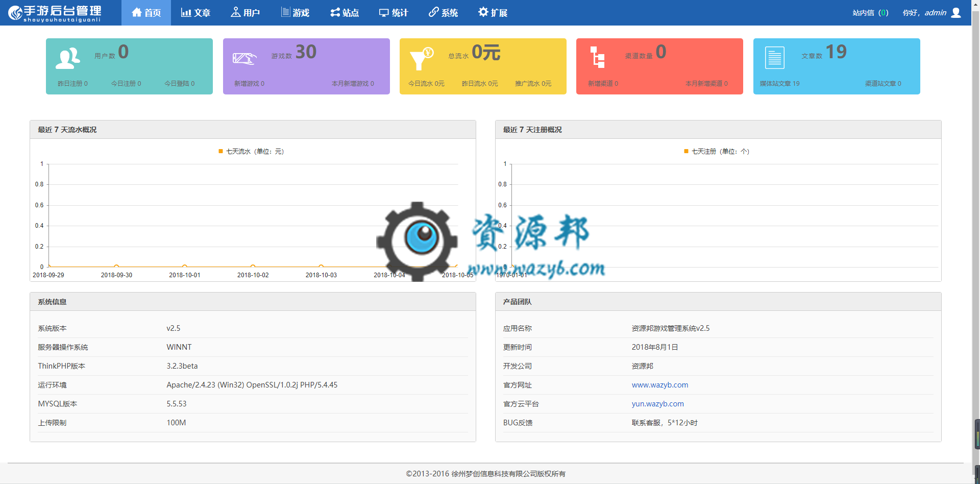Screen dimensions: 980x484
Task: Click 联系客服，5*12小时 text
Action: (665, 423)
